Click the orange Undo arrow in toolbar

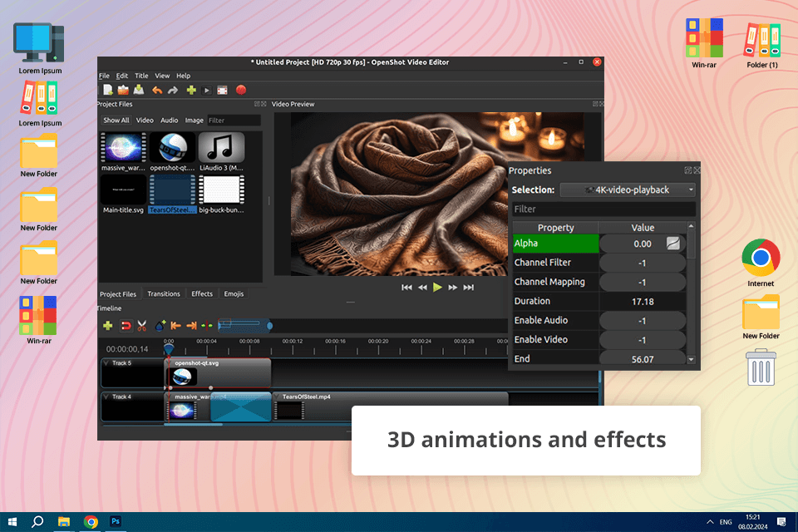(157, 90)
